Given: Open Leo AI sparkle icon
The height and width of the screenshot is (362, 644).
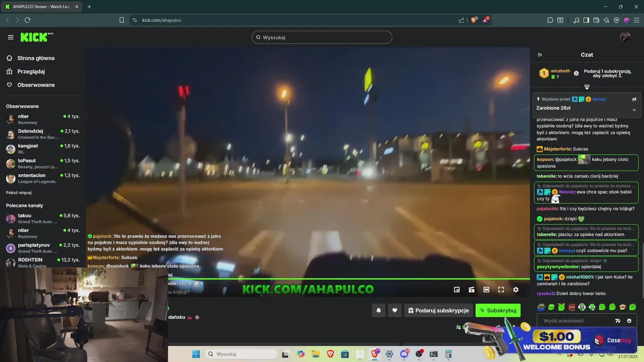Looking at the screenshot, I should click(606, 20).
